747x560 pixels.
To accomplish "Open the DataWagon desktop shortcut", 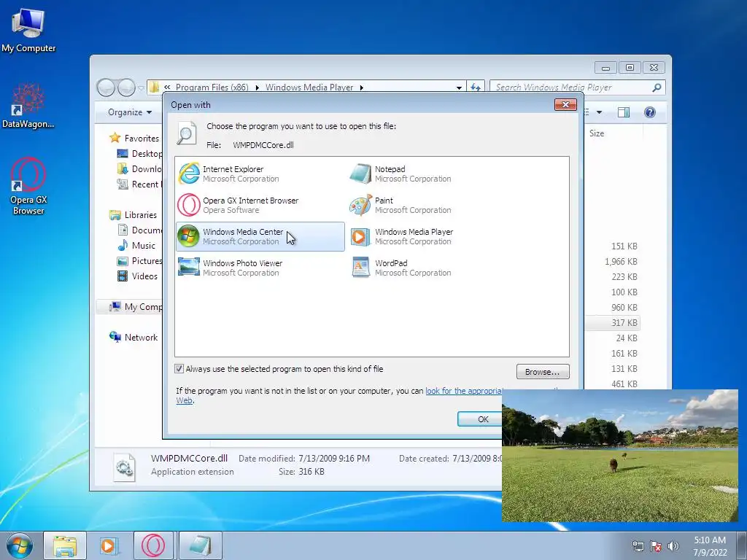I will point(28,106).
